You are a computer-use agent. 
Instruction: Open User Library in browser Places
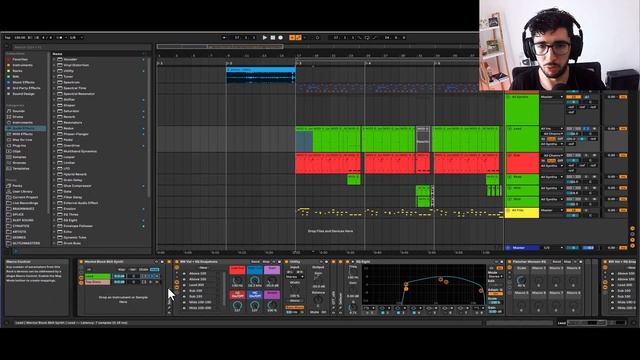(22, 191)
